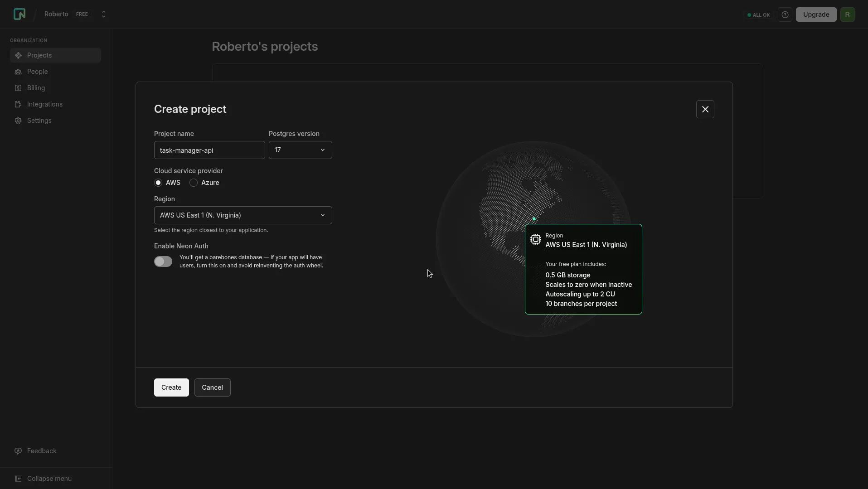Select Azure as cloud service provider
The width and height of the screenshot is (868, 489).
point(194,183)
